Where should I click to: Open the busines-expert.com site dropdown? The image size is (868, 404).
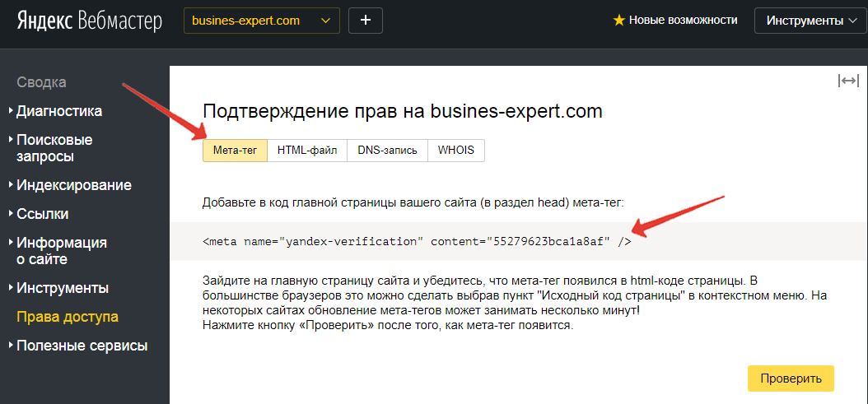pyautogui.click(x=262, y=21)
